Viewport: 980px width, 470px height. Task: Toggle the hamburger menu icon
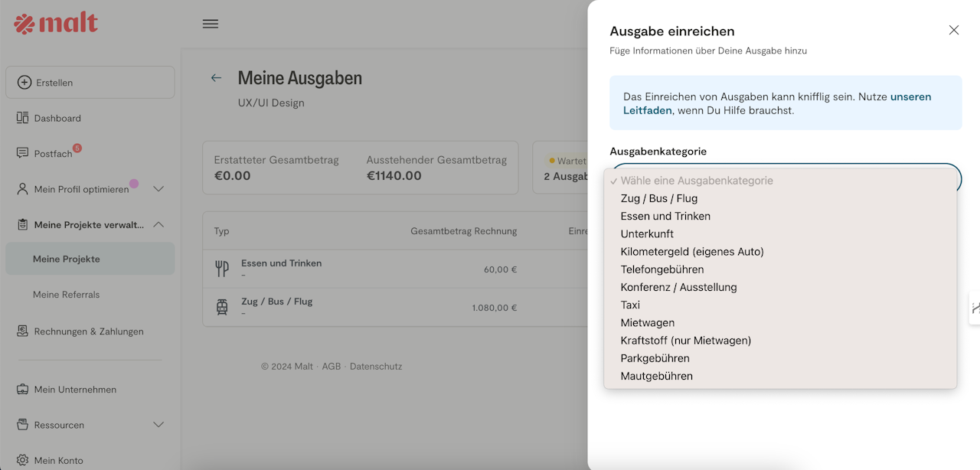[211, 24]
